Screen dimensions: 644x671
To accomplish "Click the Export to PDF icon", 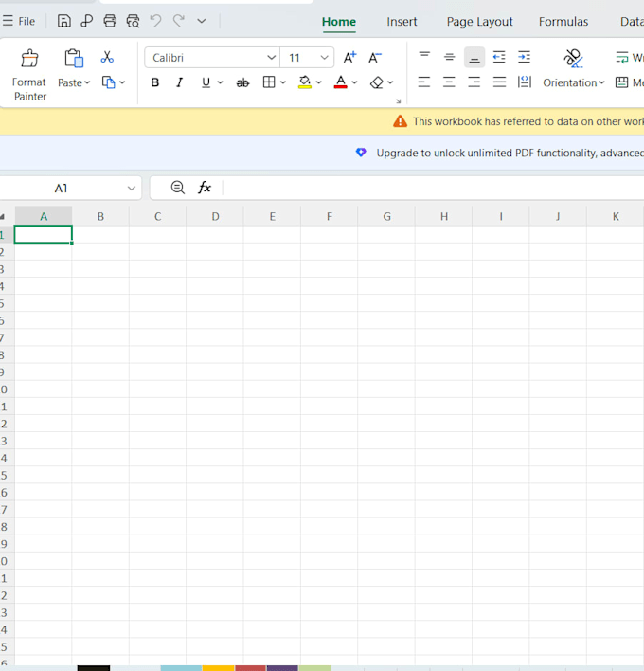I will (87, 21).
